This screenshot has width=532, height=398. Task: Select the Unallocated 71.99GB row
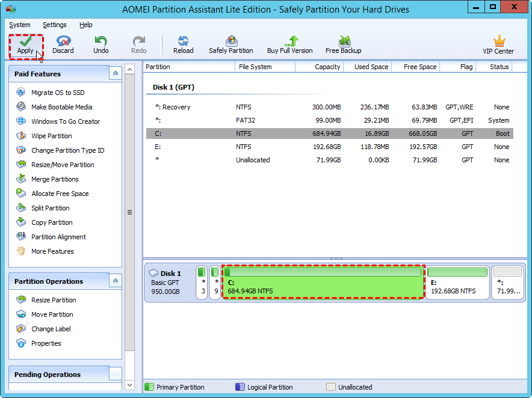pyautogui.click(x=330, y=160)
